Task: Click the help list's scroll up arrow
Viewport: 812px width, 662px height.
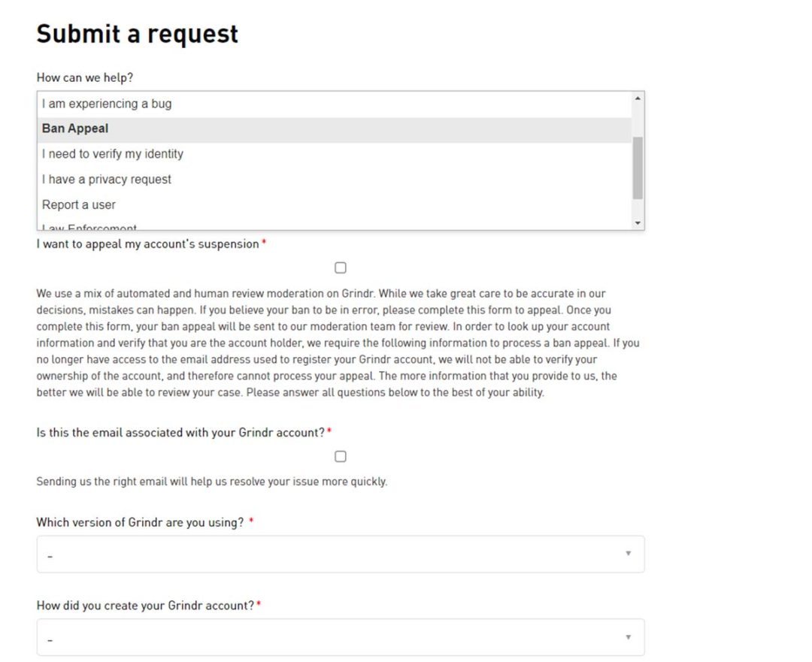Action: click(638, 98)
